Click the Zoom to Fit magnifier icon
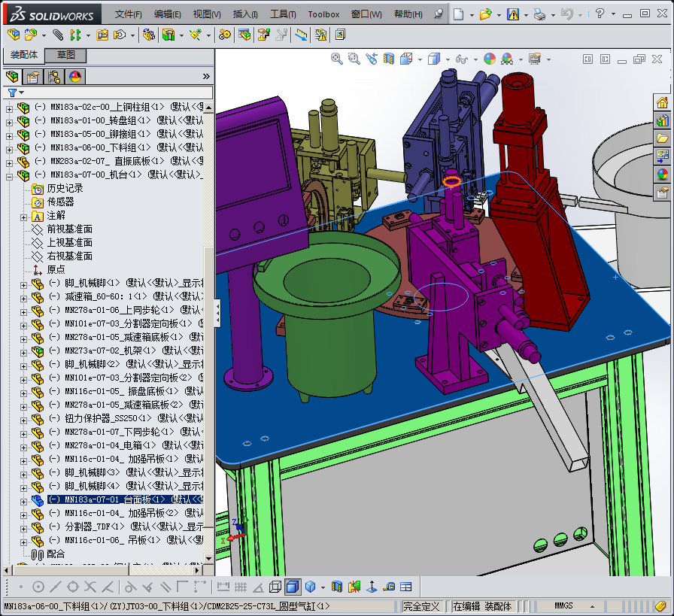The height and width of the screenshot is (616, 674). point(338,59)
